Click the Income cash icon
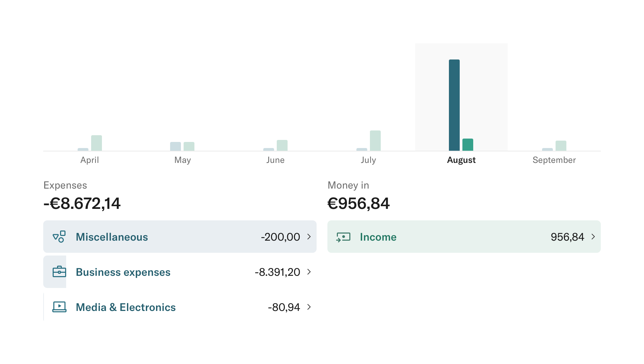This screenshot has height=364, width=644. [343, 237]
